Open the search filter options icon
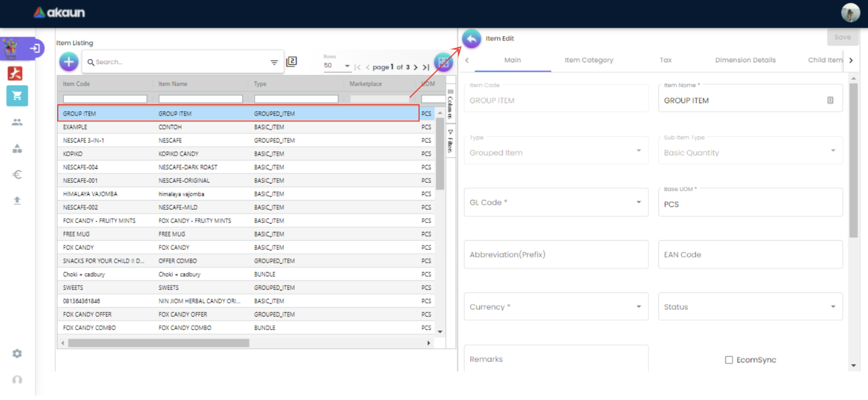868x400 pixels. 274,62
